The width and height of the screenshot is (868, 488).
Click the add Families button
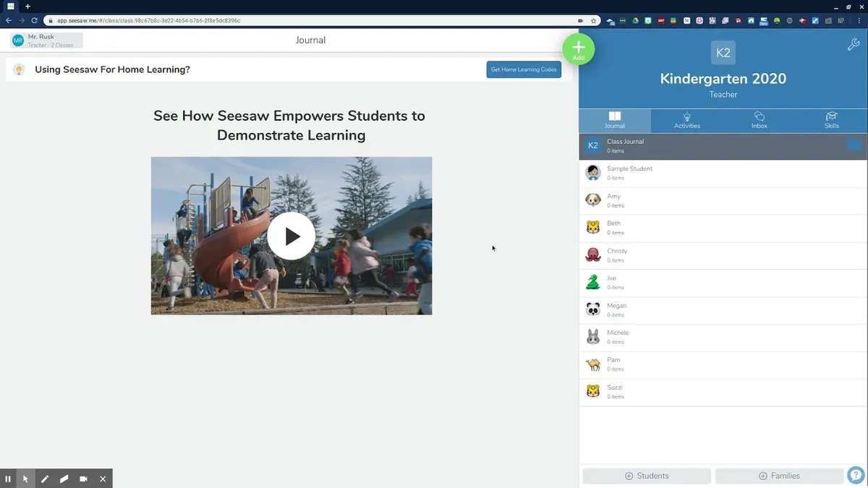click(x=779, y=476)
